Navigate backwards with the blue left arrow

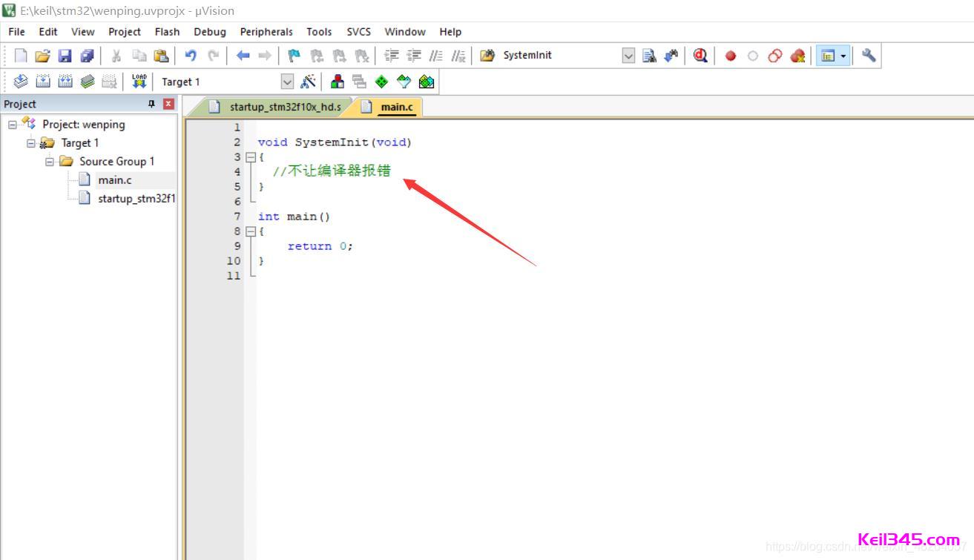click(243, 56)
